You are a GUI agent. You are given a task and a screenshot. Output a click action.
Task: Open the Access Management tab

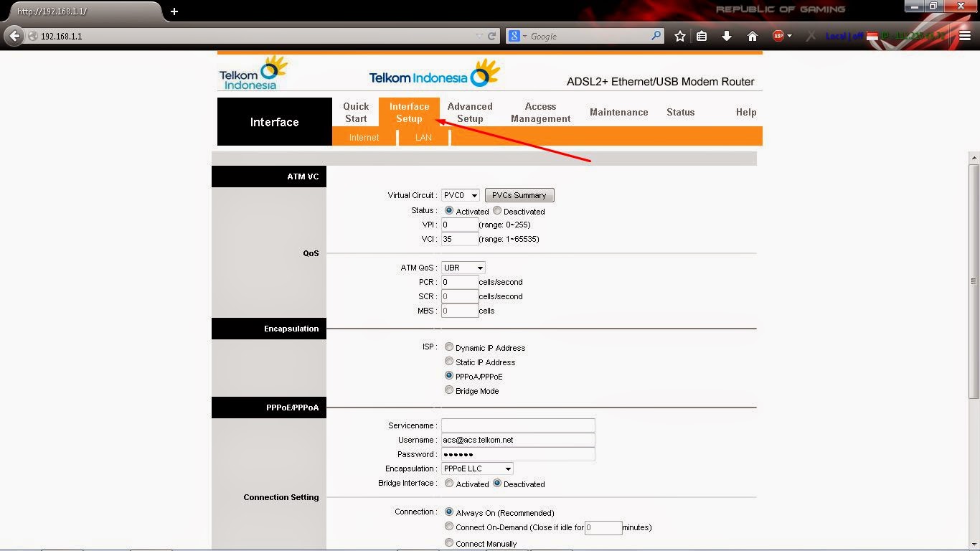[x=541, y=113]
